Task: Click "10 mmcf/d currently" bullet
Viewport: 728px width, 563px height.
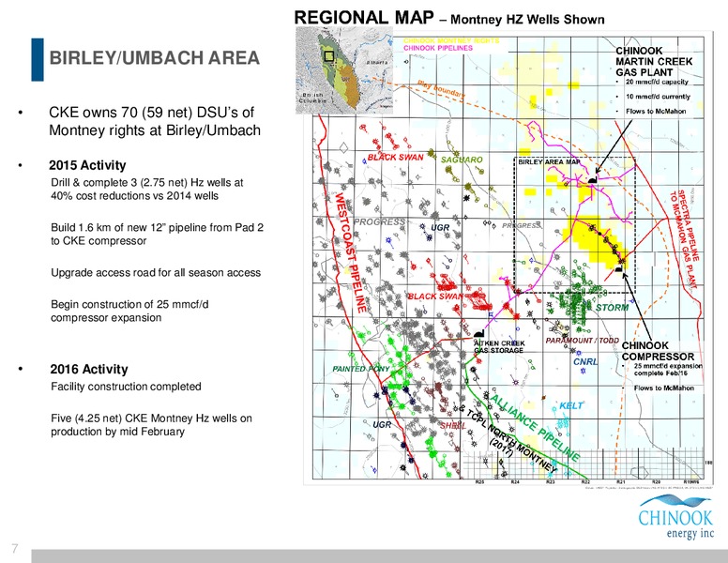Action: point(658,97)
